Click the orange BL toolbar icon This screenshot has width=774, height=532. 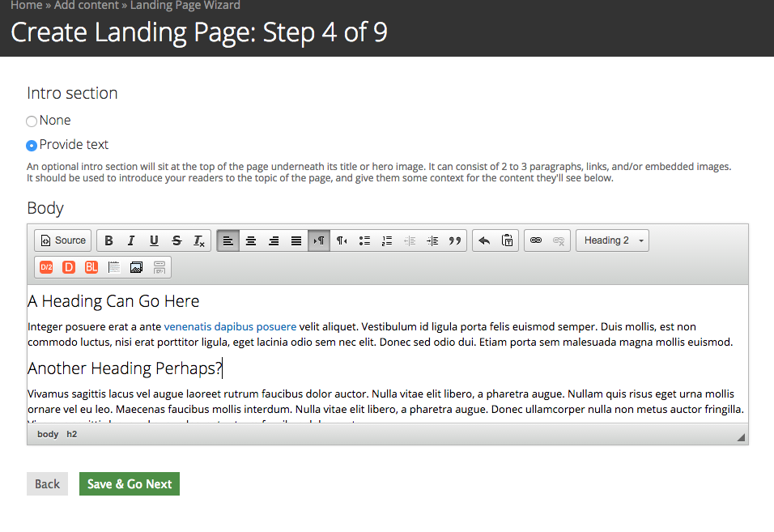tap(91, 267)
